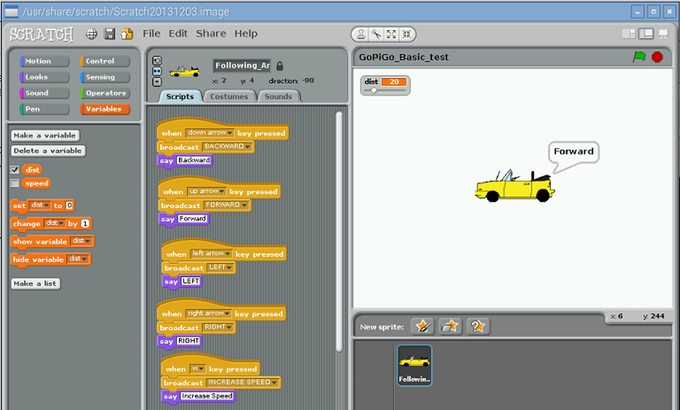Start scripts with the green flag
The height and width of the screenshot is (410, 680).
tap(639, 57)
